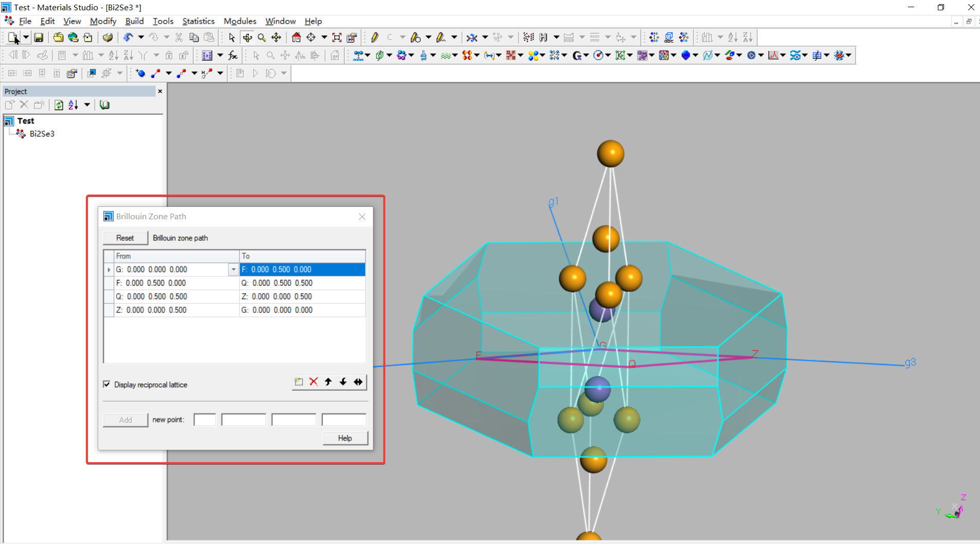The height and width of the screenshot is (544, 980).
Task: Click the Save icon in toolbar
Action: point(39,38)
